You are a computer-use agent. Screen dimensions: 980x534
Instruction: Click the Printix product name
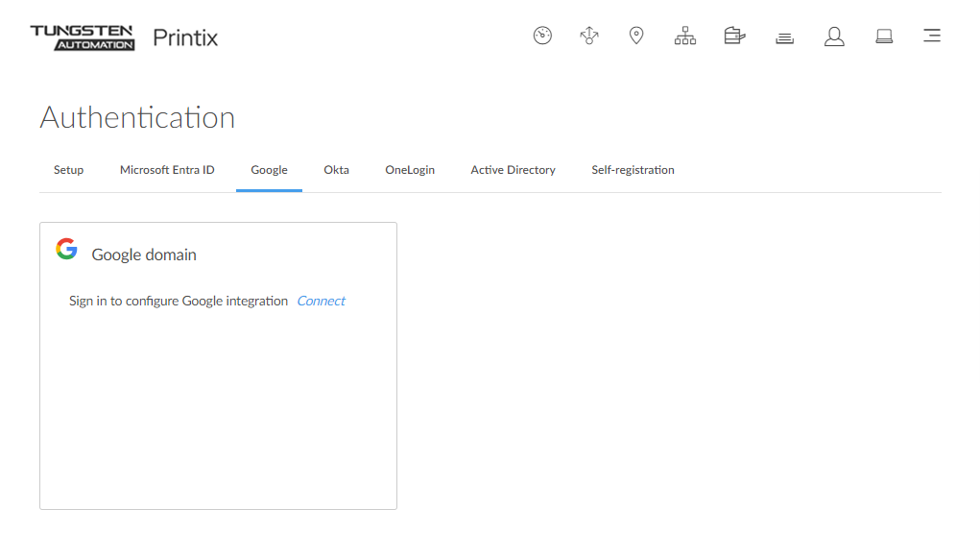pyautogui.click(x=185, y=38)
